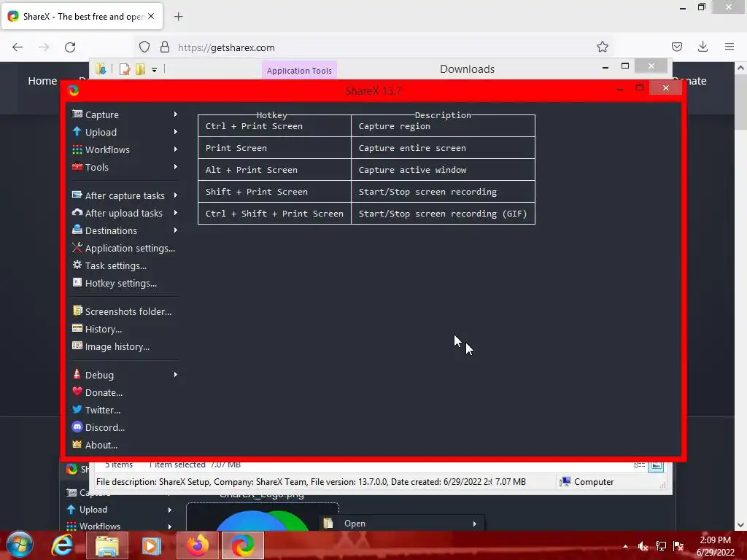Launch Internet Explorer from taskbar

(62, 545)
